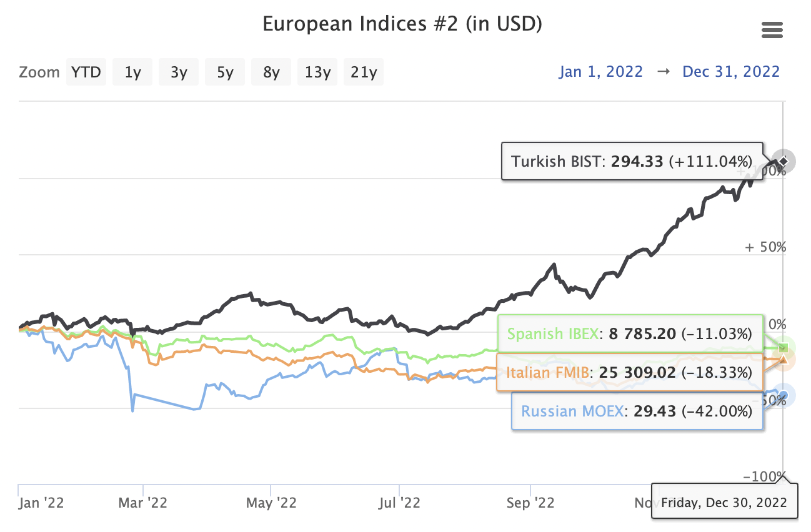Viewport: 811px width, 532px height.
Task: Edit the Dec 31, 2022 end date
Action: 731,72
